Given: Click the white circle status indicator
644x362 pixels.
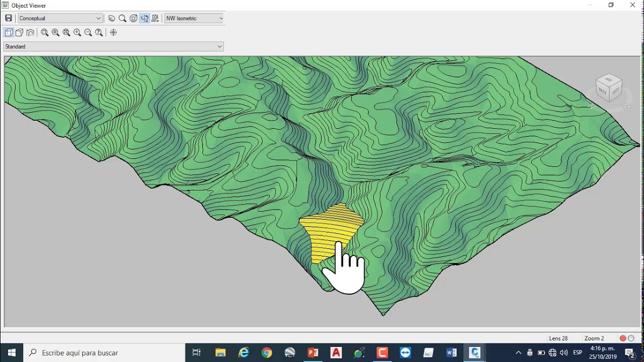Looking at the screenshot, I should click(631, 338).
